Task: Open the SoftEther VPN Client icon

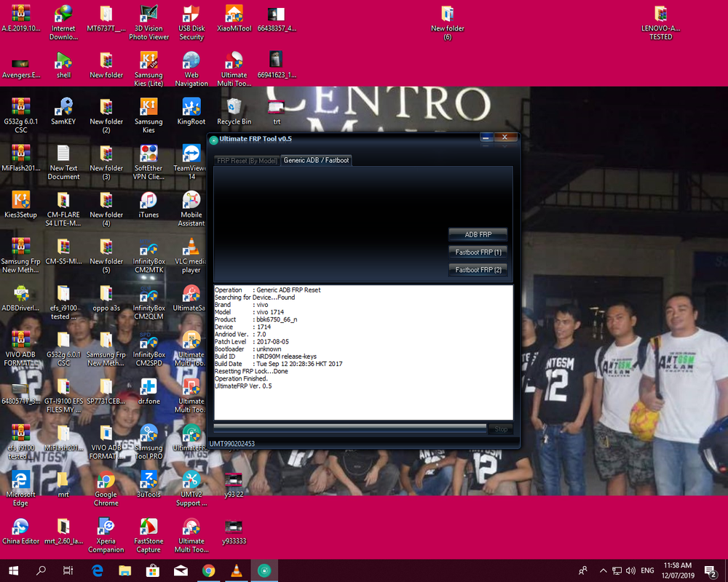Action: [149, 162]
